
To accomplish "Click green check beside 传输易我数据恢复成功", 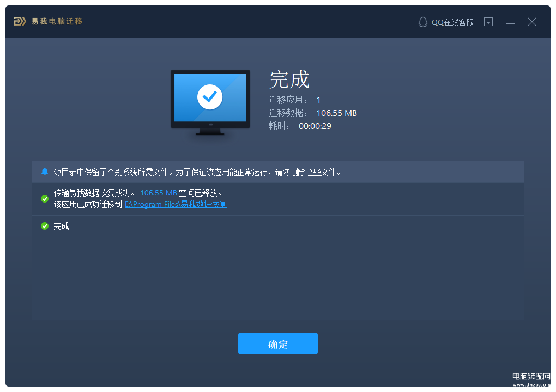I will pyautogui.click(x=45, y=199).
